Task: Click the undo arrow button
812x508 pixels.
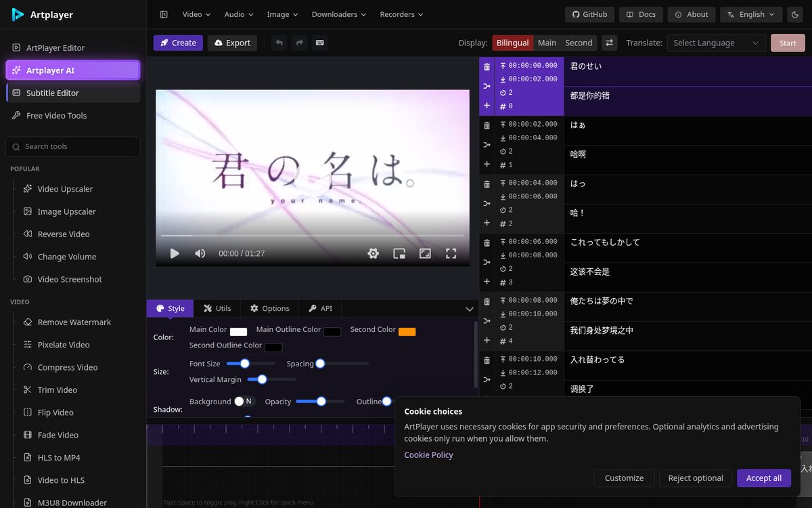Action: [x=279, y=43]
